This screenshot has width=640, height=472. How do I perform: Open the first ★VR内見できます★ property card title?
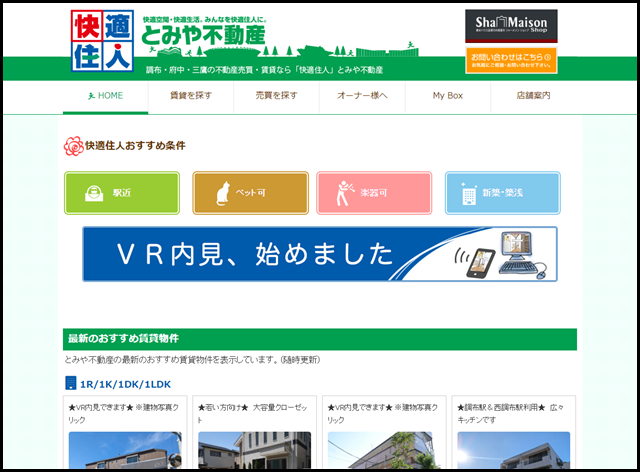pyautogui.click(x=123, y=414)
